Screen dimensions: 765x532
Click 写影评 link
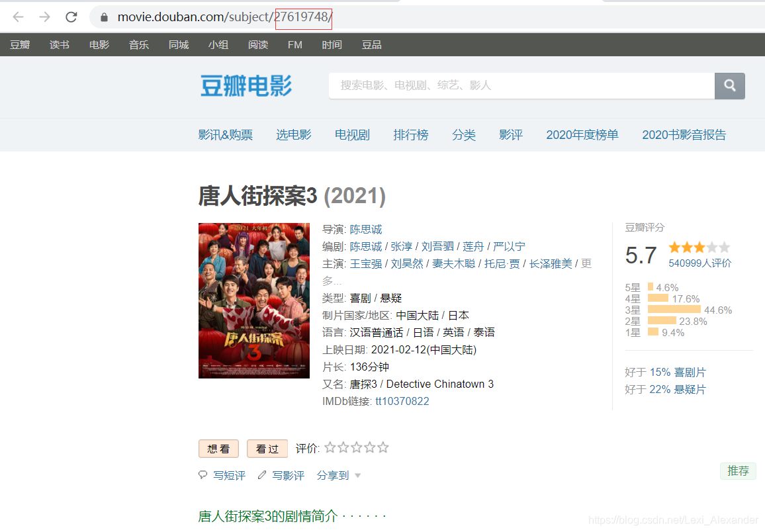(x=289, y=476)
